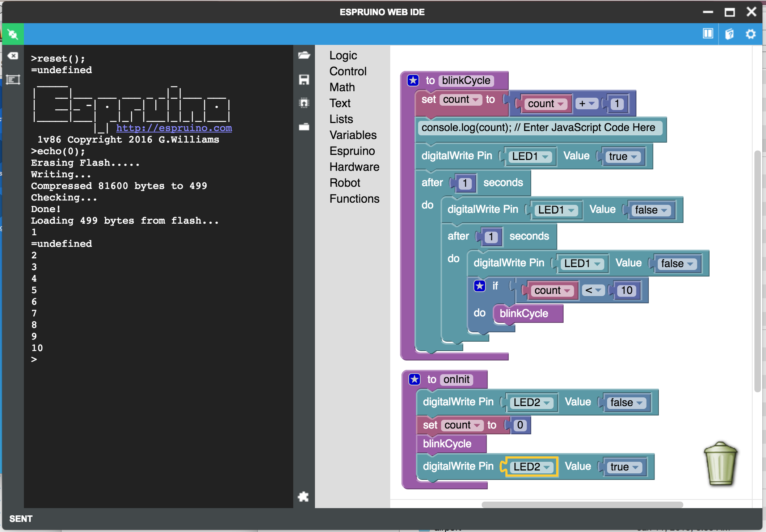Image resolution: width=766 pixels, height=532 pixels.
Task: Open the Robot block category
Action: click(345, 183)
